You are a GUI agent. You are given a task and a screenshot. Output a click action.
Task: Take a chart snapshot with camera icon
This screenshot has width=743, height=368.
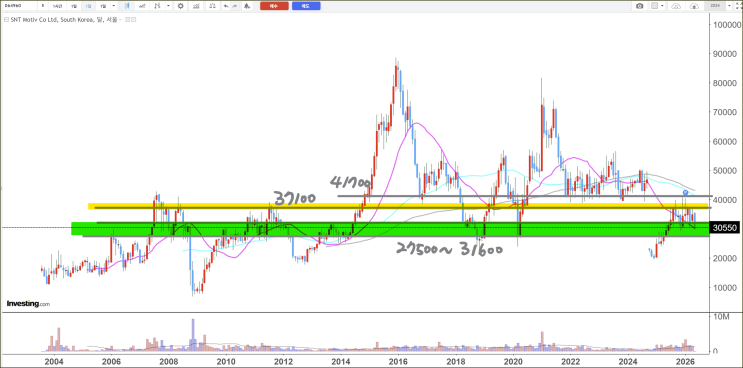(640, 6)
